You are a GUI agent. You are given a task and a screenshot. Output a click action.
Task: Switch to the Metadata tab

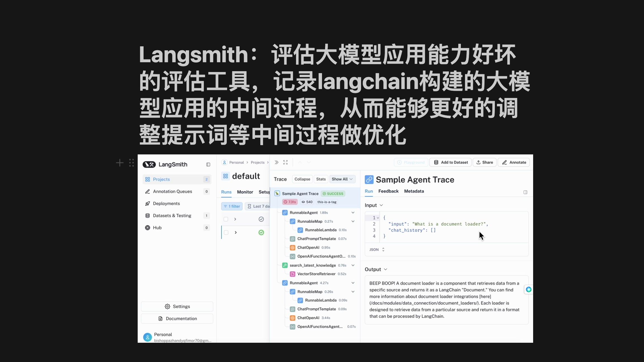[414, 191]
